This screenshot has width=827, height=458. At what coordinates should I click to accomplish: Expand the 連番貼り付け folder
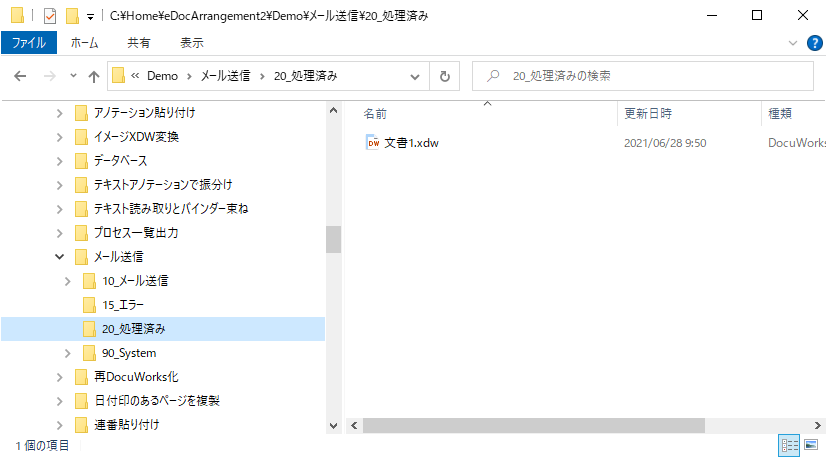(x=60, y=425)
